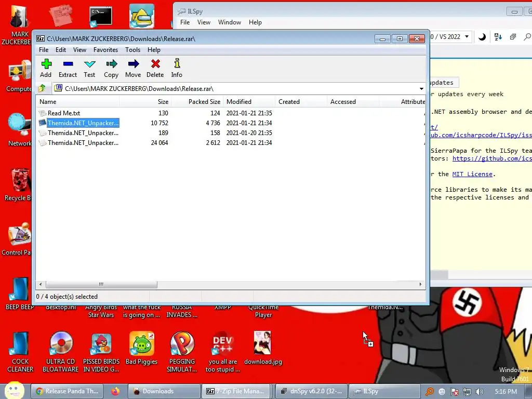Select Themida.NET_Unpacker file sized 189
Image resolution: width=532 pixels, height=399 pixels.
[83, 132]
